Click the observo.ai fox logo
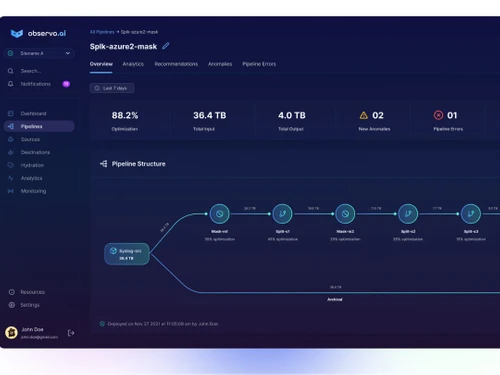Screen dimensions: 500x375 [x=17, y=33]
